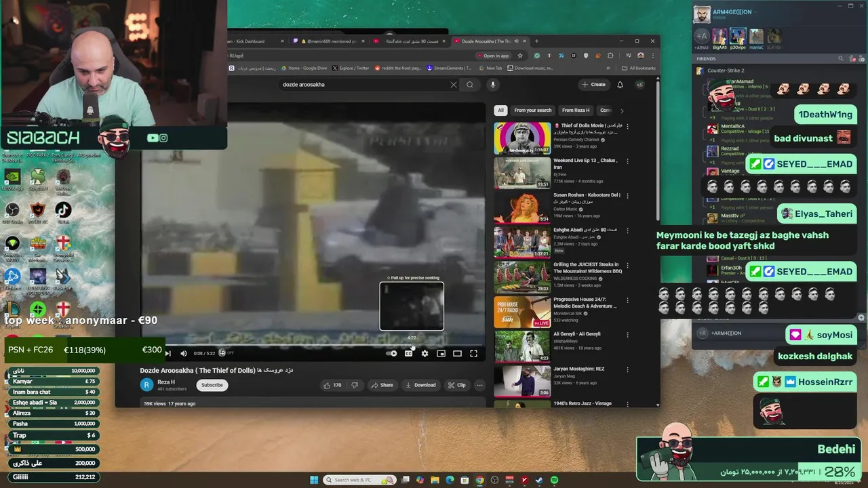Click the Create button
The height and width of the screenshot is (488, 868).
coord(593,85)
